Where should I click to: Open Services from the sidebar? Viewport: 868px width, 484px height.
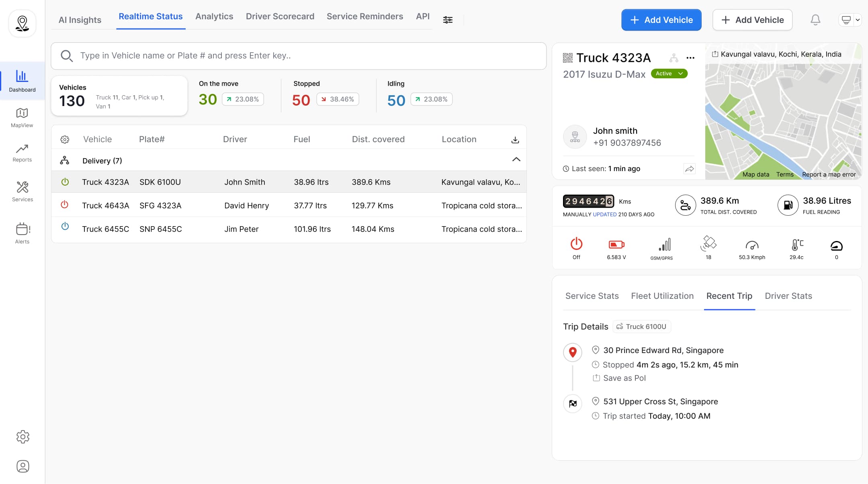click(x=22, y=191)
